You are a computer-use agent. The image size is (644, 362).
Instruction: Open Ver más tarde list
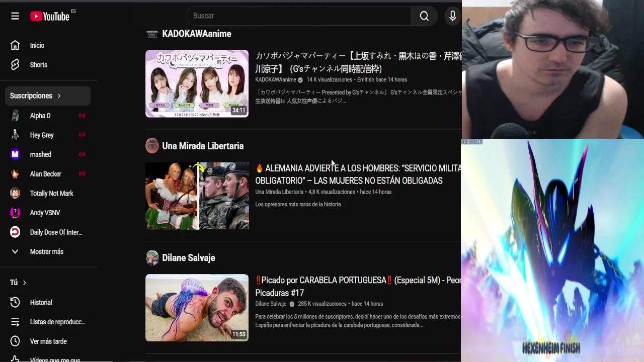[x=48, y=341]
